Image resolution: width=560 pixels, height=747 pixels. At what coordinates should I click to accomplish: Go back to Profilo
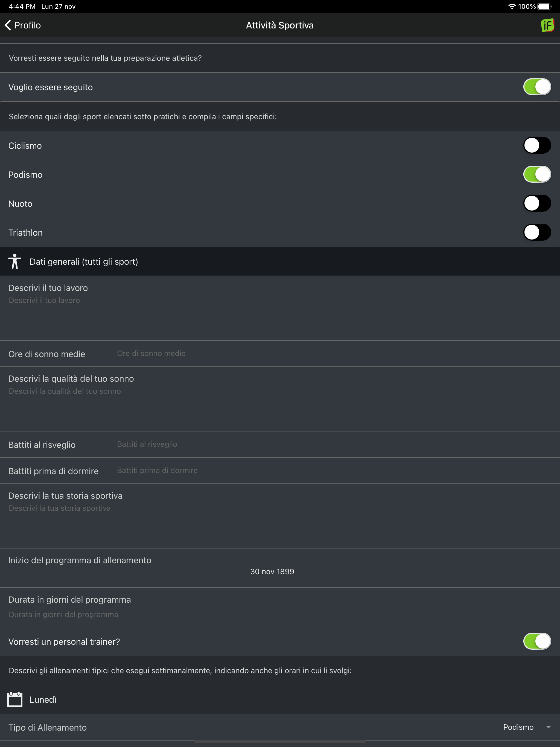click(27, 25)
